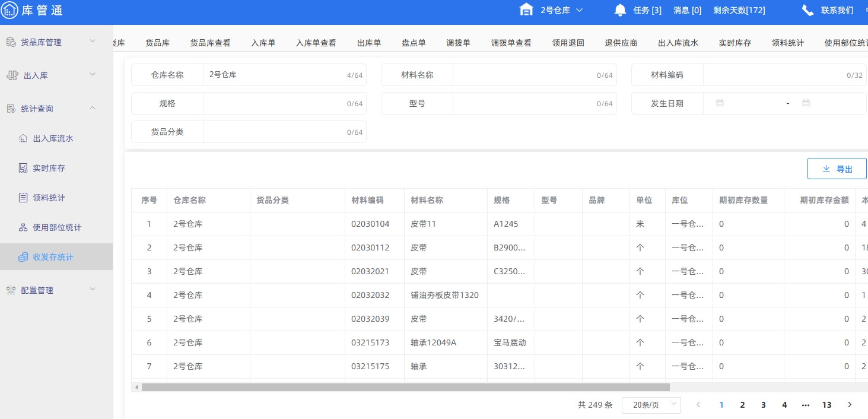Click the 使用部位统计 hierarchy icon
Image resolution: width=868 pixels, height=419 pixels.
(23, 227)
